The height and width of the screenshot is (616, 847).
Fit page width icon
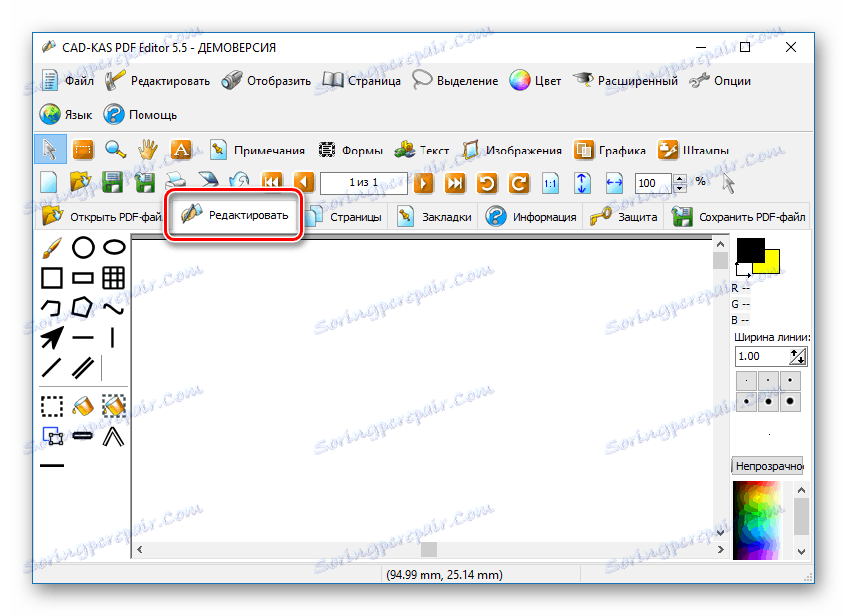pyautogui.click(x=614, y=183)
